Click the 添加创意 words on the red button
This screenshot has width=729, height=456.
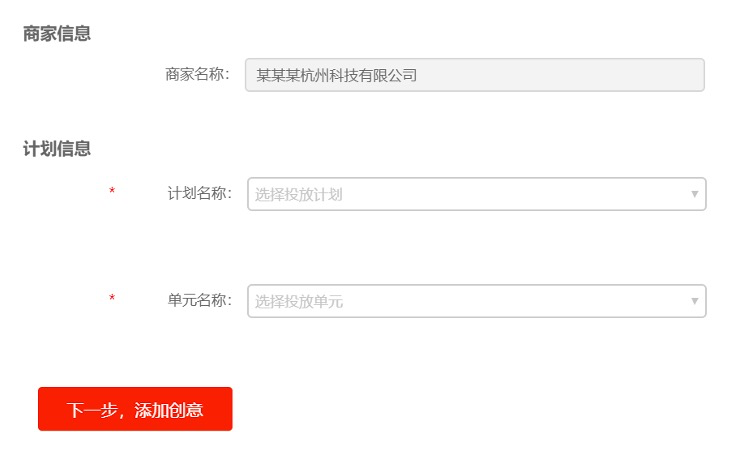pos(169,410)
